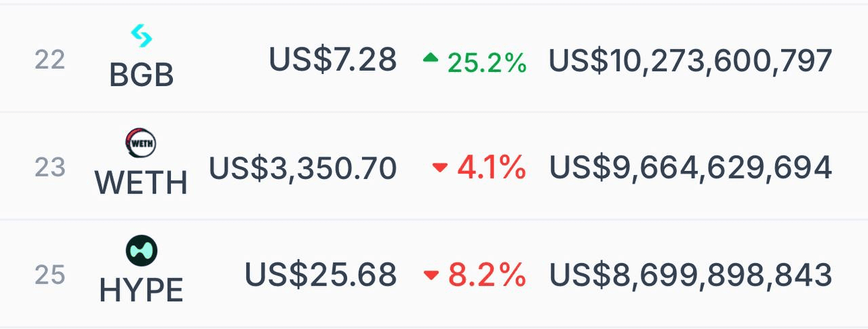Click the green up arrow beside 25.2%

(x=431, y=59)
